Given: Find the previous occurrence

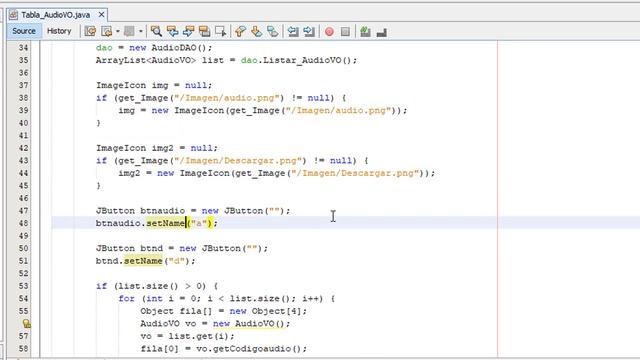Looking at the screenshot, I should [x=172, y=31].
